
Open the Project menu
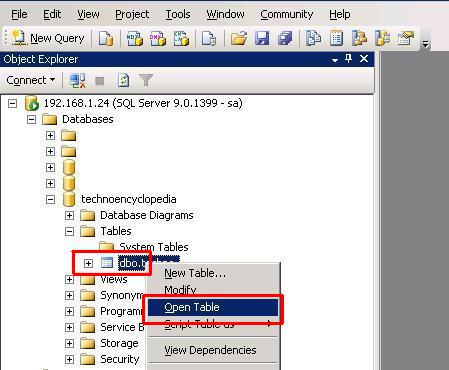(132, 14)
